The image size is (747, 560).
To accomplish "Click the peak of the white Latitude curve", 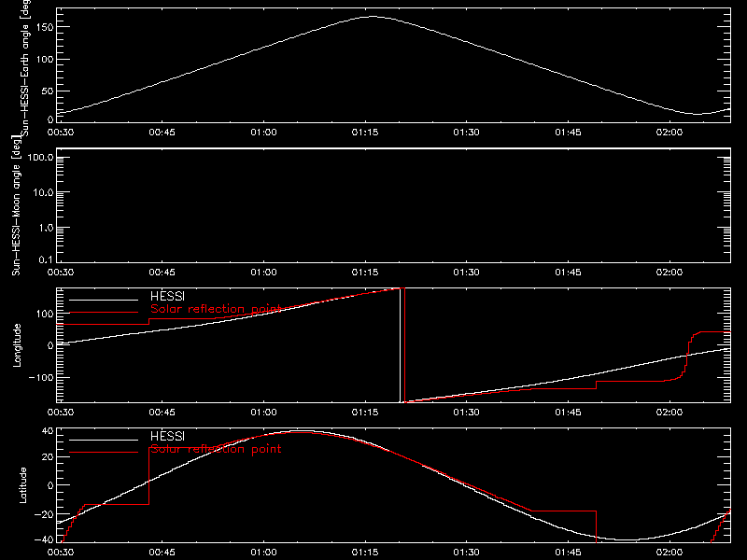I will pyautogui.click(x=300, y=431).
